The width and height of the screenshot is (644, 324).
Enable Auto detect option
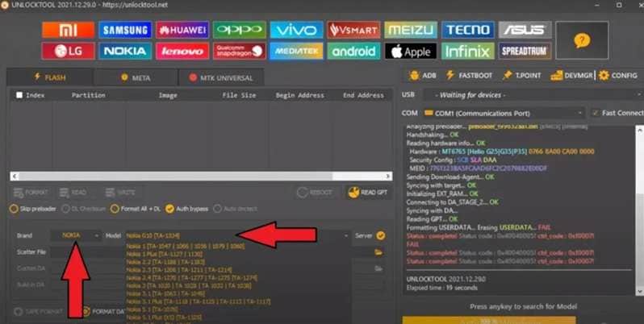(236, 209)
